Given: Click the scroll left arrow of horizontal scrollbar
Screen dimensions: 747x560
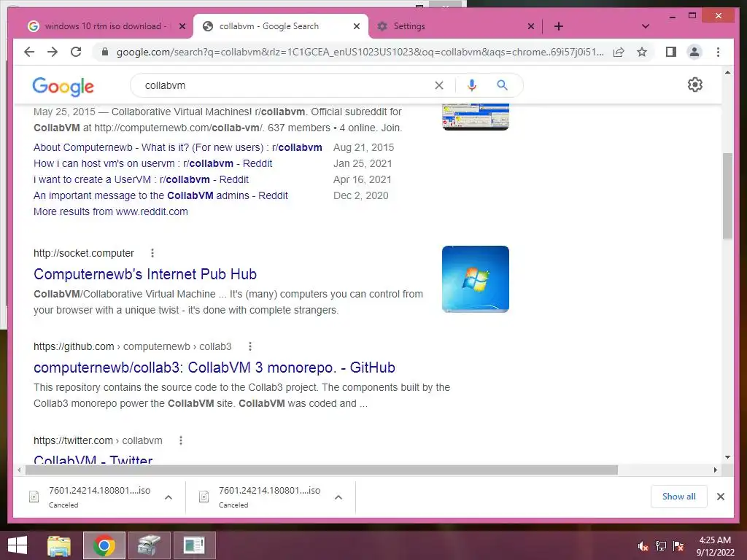Looking at the screenshot, I should (x=19, y=470).
